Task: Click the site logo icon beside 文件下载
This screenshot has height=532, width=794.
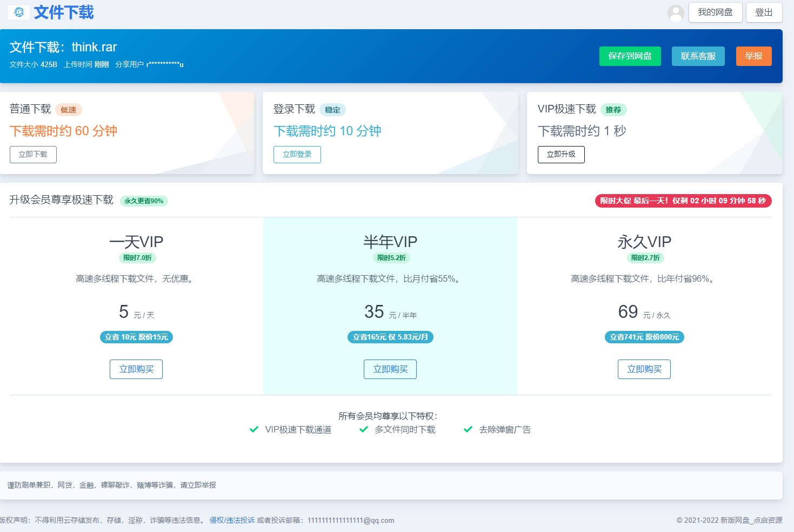Action: (19, 12)
